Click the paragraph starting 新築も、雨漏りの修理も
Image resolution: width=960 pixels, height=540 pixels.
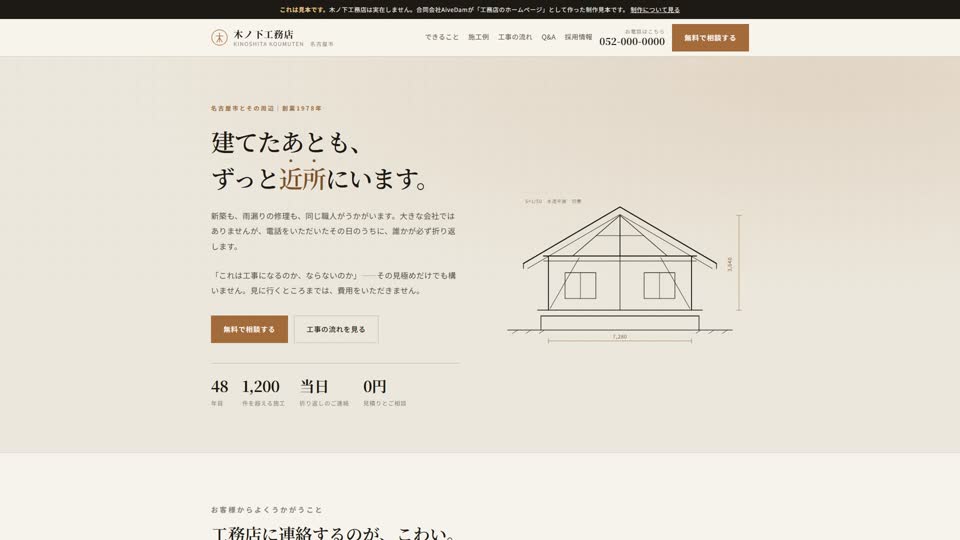point(333,231)
